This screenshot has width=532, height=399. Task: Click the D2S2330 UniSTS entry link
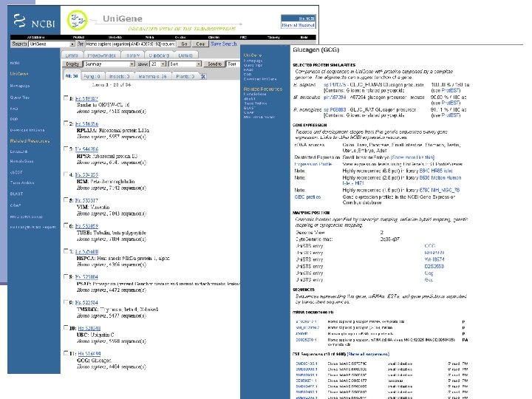(x=434, y=266)
